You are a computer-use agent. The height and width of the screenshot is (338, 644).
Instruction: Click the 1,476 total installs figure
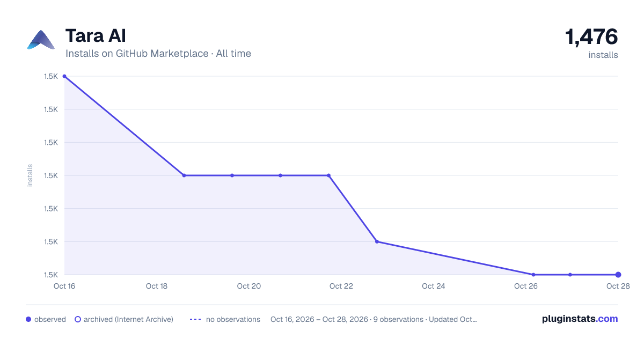pos(591,37)
